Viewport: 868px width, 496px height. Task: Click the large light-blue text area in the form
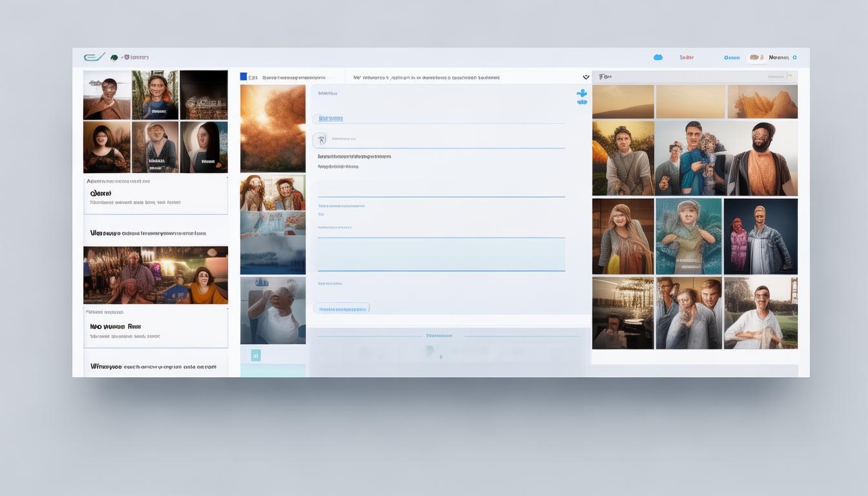coord(441,254)
